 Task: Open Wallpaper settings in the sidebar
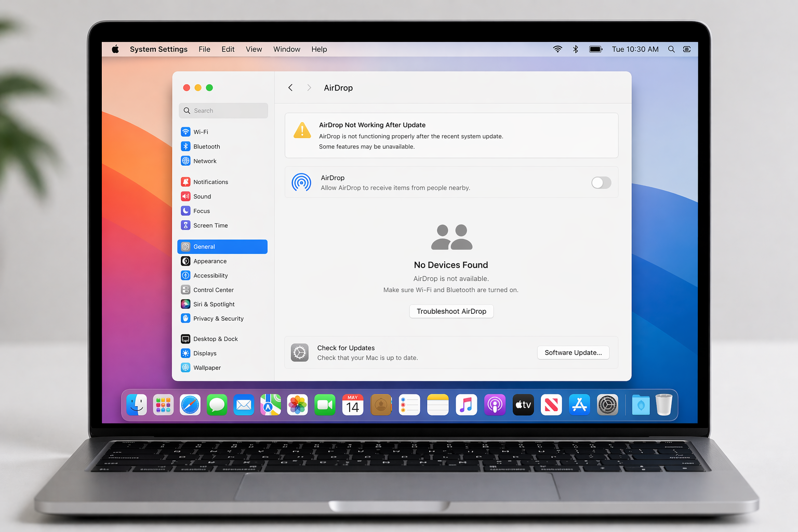(x=222, y=368)
